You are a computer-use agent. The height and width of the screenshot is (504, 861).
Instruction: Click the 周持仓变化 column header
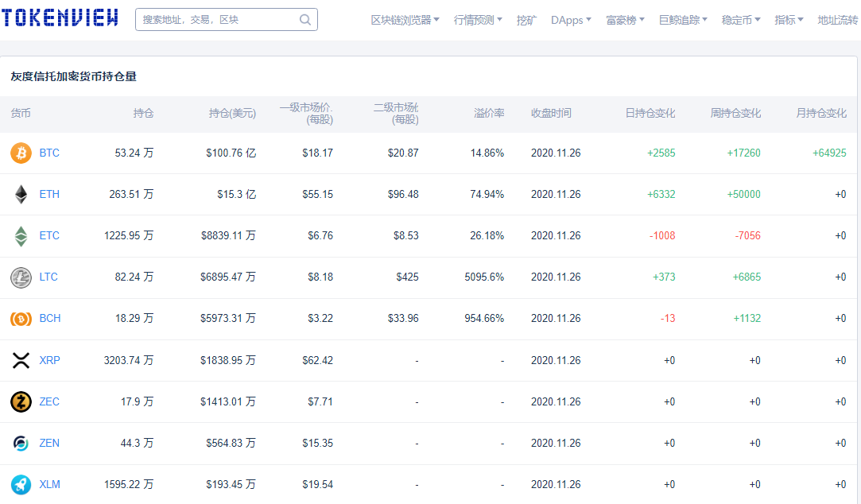click(x=736, y=113)
